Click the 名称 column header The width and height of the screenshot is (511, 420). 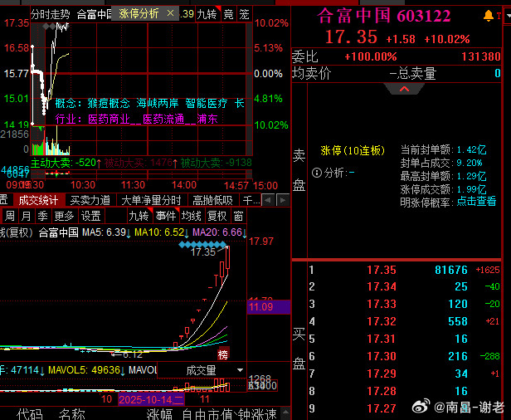[x=71, y=413]
